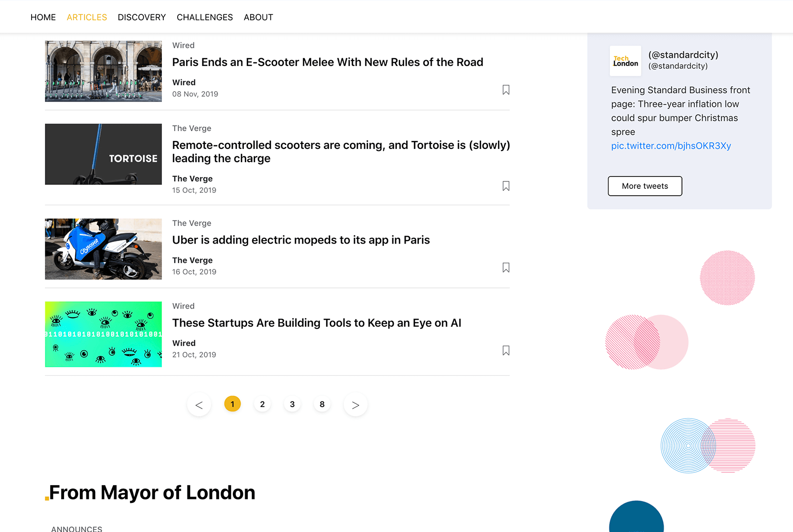The image size is (793, 532).
Task: Open Uber is adding electric mopeds headline
Action: [x=301, y=240]
